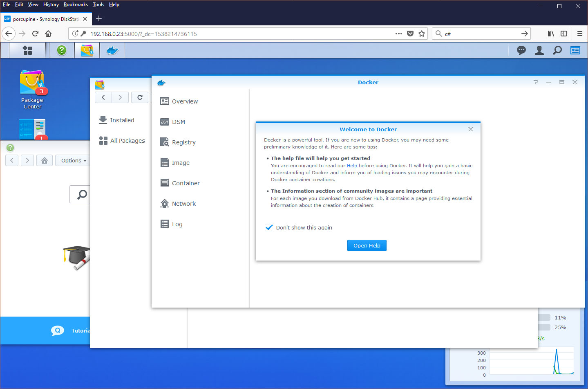This screenshot has width=588, height=389.
Task: Uncheck Don't show this again
Action: click(268, 227)
